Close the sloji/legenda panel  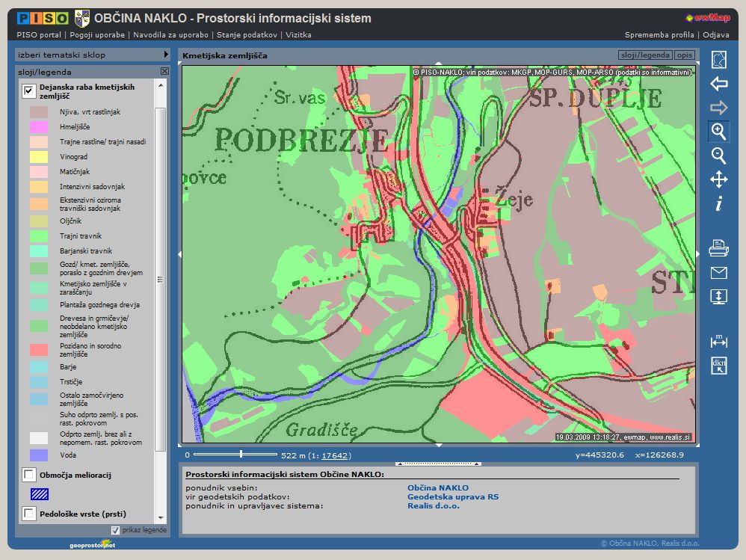pos(164,72)
